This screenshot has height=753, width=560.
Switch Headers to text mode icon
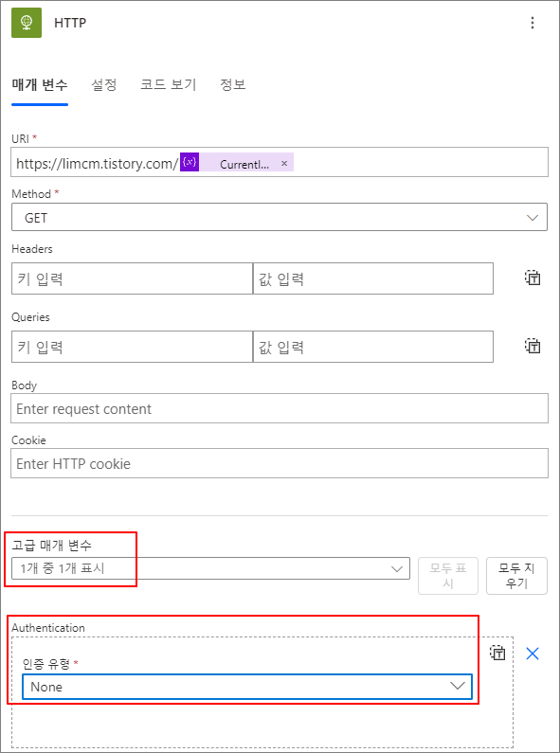533,278
